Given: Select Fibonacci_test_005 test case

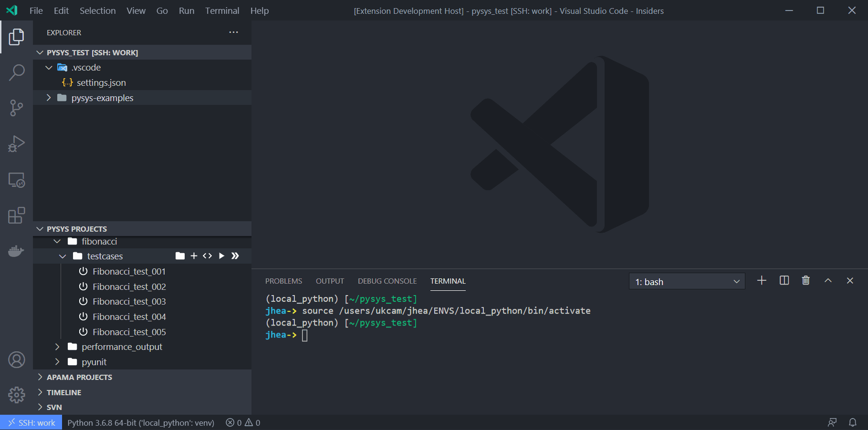Looking at the screenshot, I should [142, 332].
